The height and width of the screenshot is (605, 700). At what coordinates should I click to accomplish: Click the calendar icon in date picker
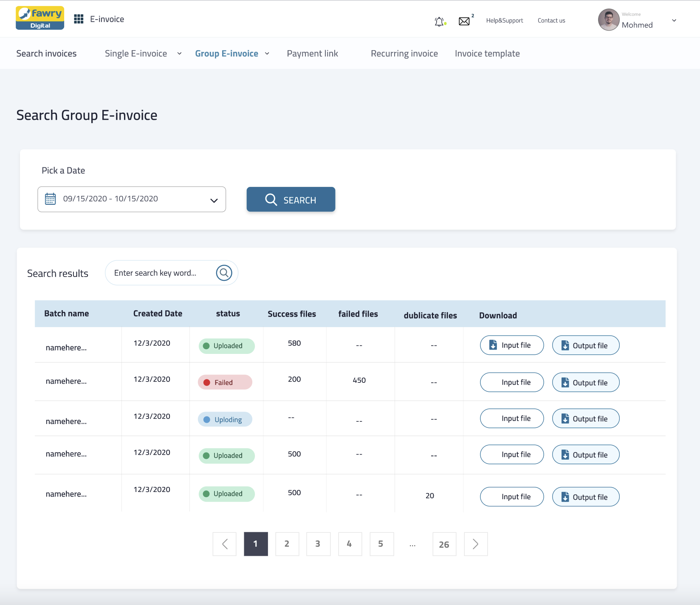(51, 199)
